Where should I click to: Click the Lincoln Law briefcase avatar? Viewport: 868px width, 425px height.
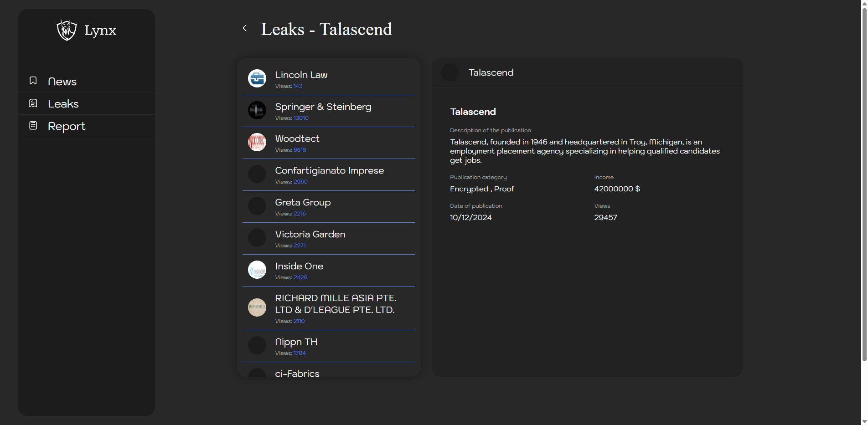click(x=257, y=78)
